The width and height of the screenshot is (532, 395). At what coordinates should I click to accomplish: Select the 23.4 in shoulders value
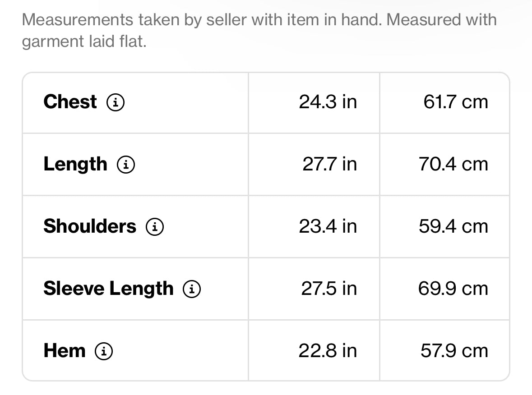coord(328,226)
